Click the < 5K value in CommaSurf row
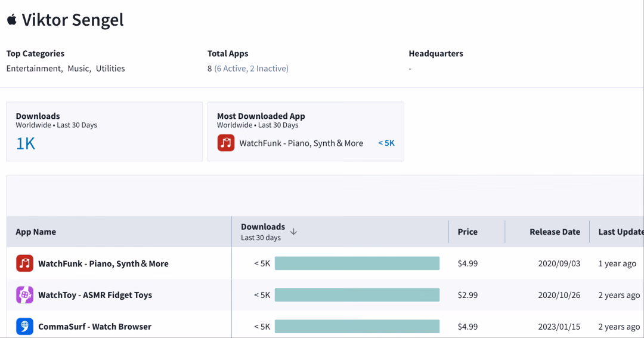Screen dimensions: 644x338 (262, 327)
